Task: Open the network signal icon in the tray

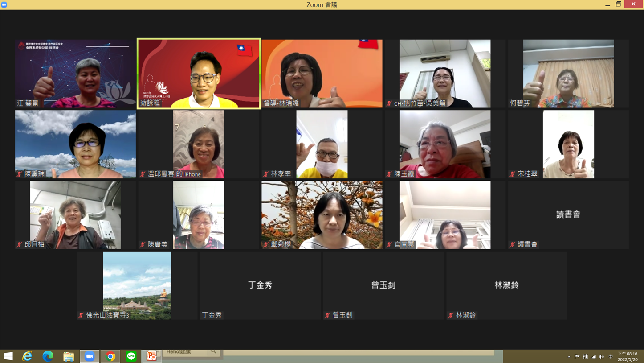Action: (x=593, y=356)
